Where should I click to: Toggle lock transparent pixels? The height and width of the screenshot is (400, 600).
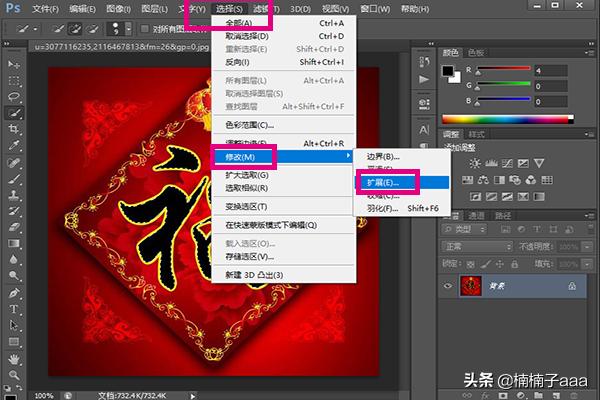coord(471,264)
